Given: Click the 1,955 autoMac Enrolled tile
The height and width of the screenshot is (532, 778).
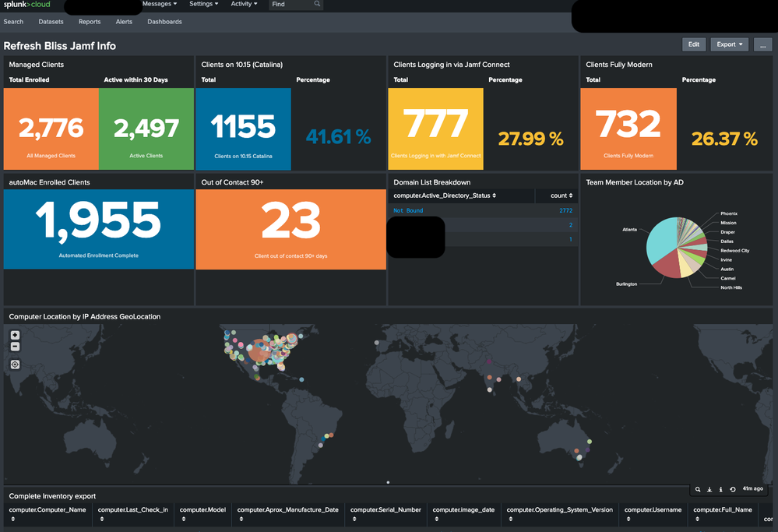Looking at the screenshot, I should click(x=99, y=229).
